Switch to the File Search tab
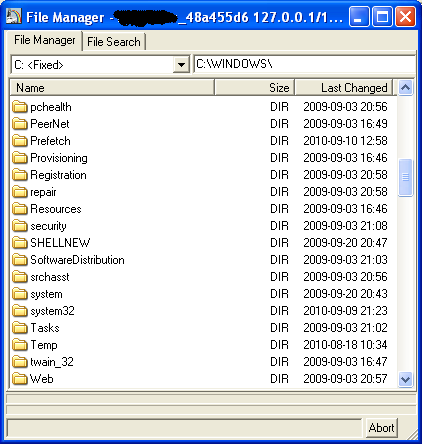The height and width of the screenshot is (444, 423). (x=114, y=42)
